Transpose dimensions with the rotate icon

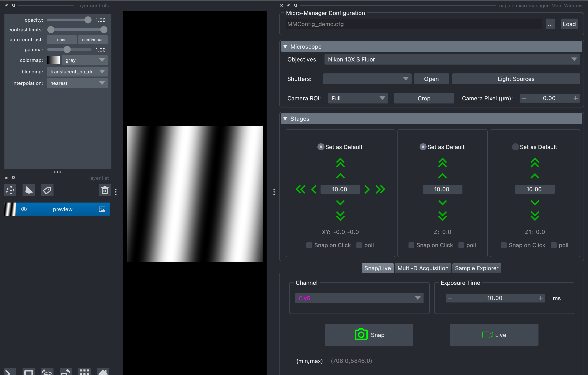point(65,372)
